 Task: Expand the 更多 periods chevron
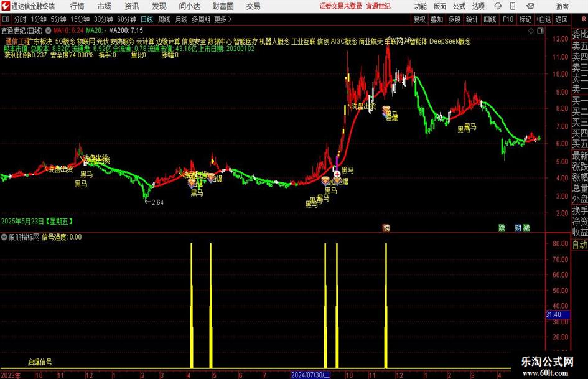(230, 19)
